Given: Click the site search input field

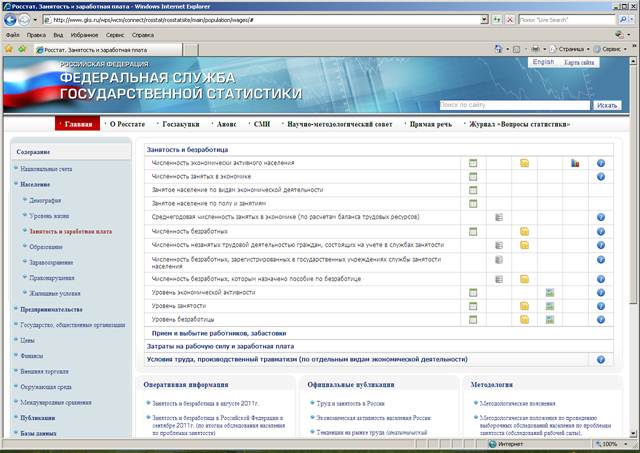Looking at the screenshot, I should pyautogui.click(x=515, y=105).
